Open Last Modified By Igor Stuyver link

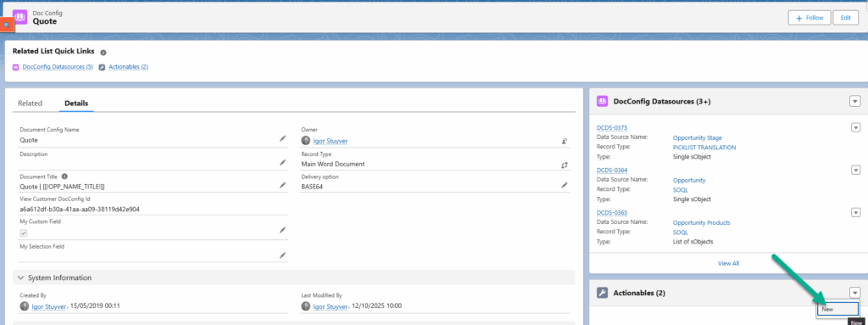[330, 306]
